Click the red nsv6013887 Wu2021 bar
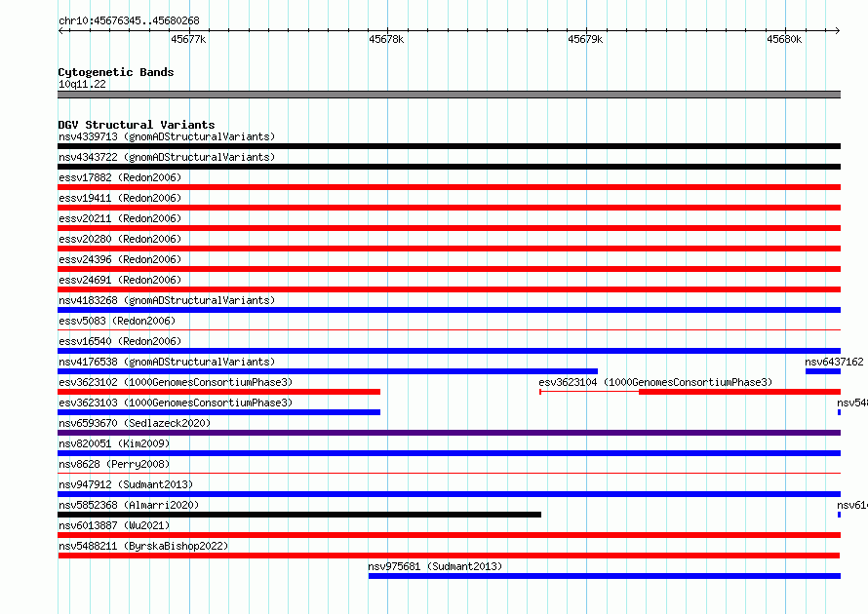868x614 pixels. [x=449, y=535]
